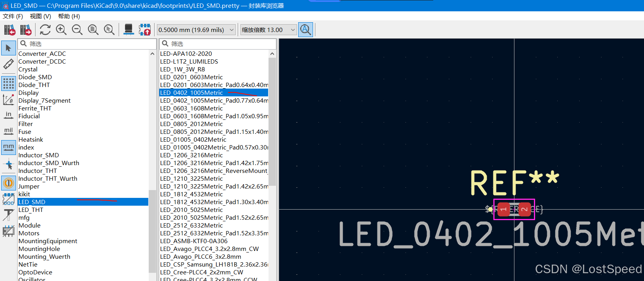Click pad 1 on the canvas
644x281 pixels.
point(503,210)
